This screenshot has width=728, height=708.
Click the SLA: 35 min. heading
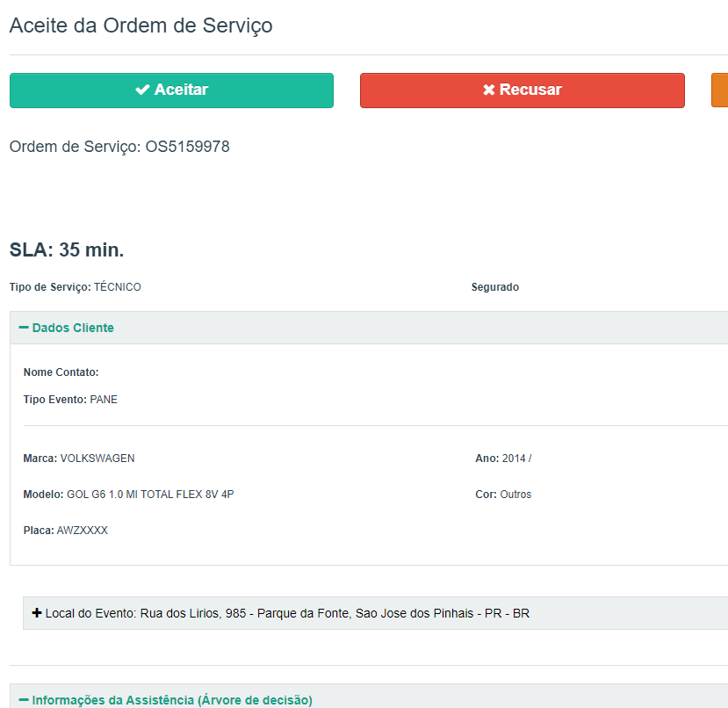coord(67,250)
